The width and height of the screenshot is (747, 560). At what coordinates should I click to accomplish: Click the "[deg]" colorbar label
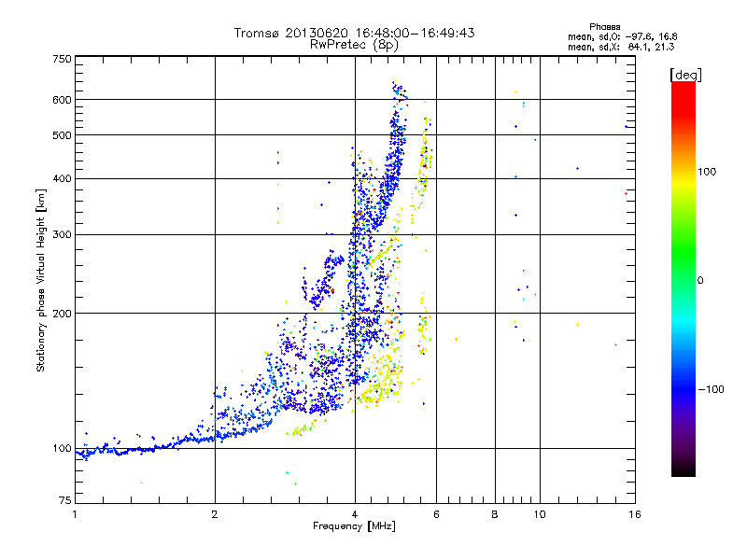point(685,75)
